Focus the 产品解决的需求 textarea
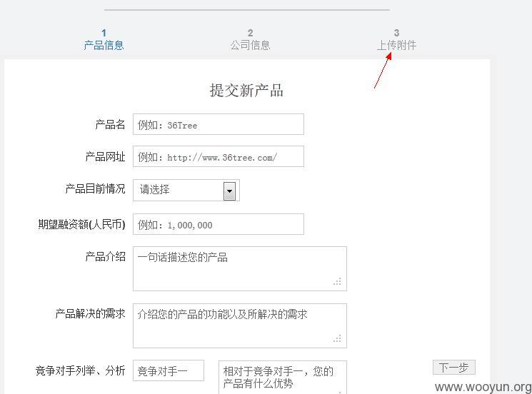Image resolution: width=532 pixels, height=394 pixels. pyautogui.click(x=239, y=326)
